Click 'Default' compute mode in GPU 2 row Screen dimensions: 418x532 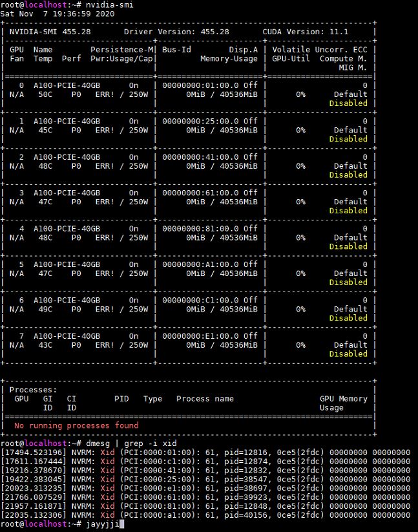[x=351, y=166]
